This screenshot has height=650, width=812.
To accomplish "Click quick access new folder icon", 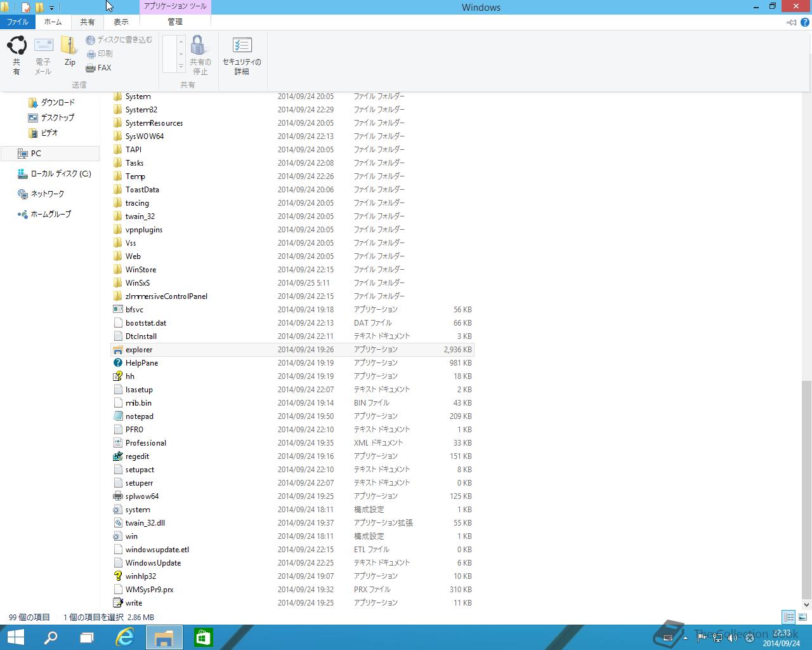I will click(39, 8).
